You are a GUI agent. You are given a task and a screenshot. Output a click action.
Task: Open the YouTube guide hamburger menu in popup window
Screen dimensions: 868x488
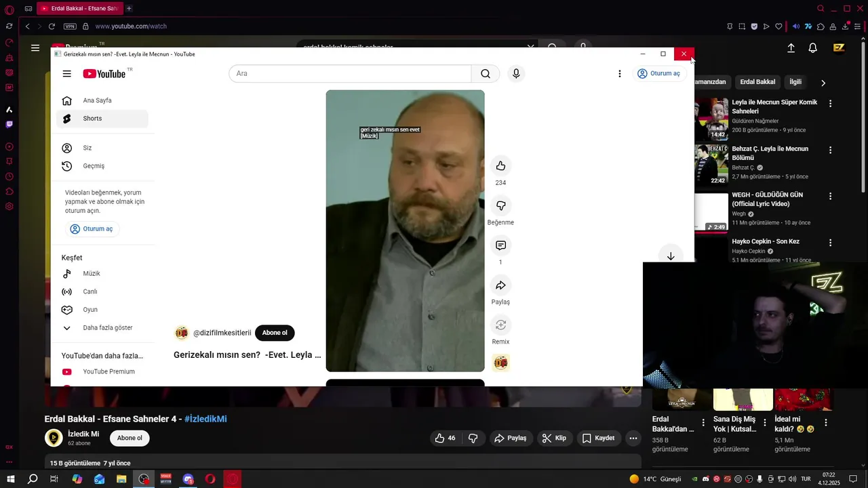tap(66, 74)
